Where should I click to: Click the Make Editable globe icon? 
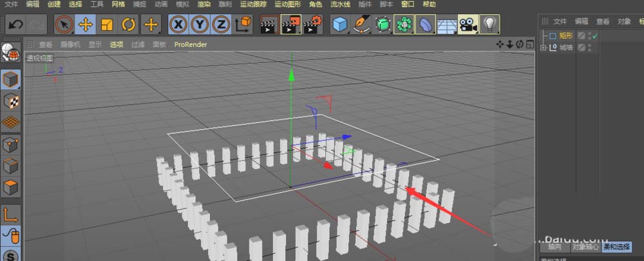pyautogui.click(x=10, y=53)
